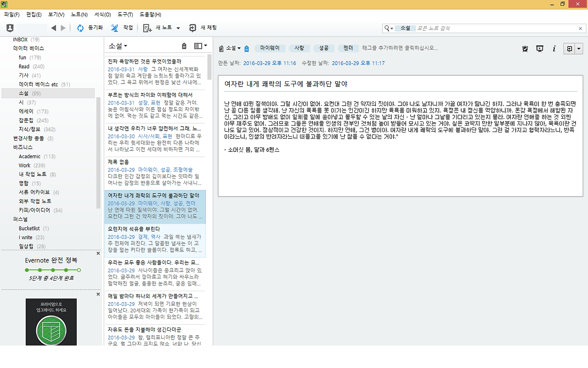Start a 새 채팅 with the chat icon
This screenshot has width=588, height=368.
[x=192, y=28]
